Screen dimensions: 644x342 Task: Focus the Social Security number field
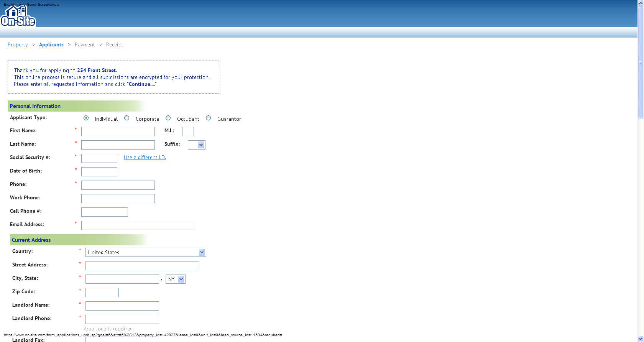pos(99,158)
